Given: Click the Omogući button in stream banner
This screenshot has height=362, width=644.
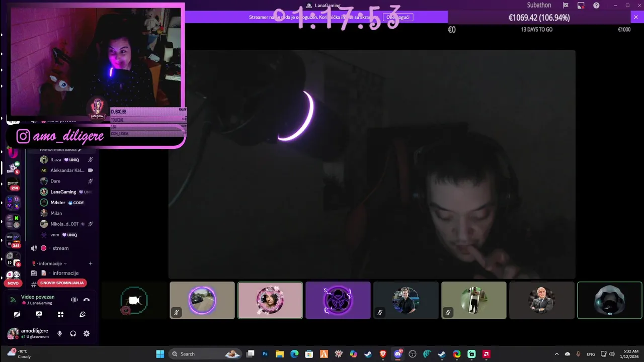Looking at the screenshot, I should point(397,17).
